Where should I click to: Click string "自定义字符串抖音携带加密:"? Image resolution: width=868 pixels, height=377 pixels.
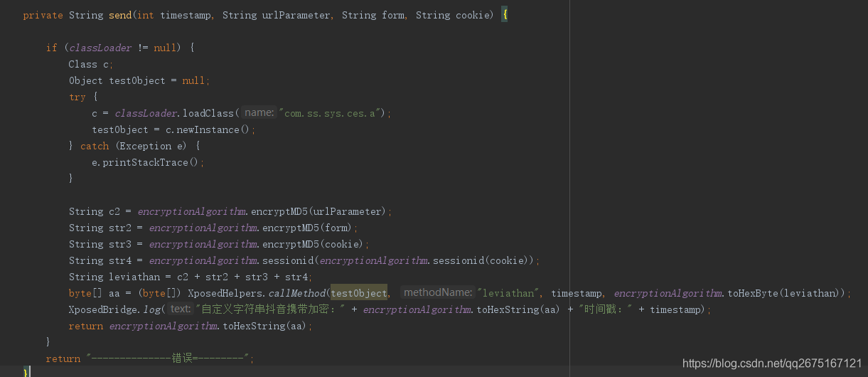[271, 309]
